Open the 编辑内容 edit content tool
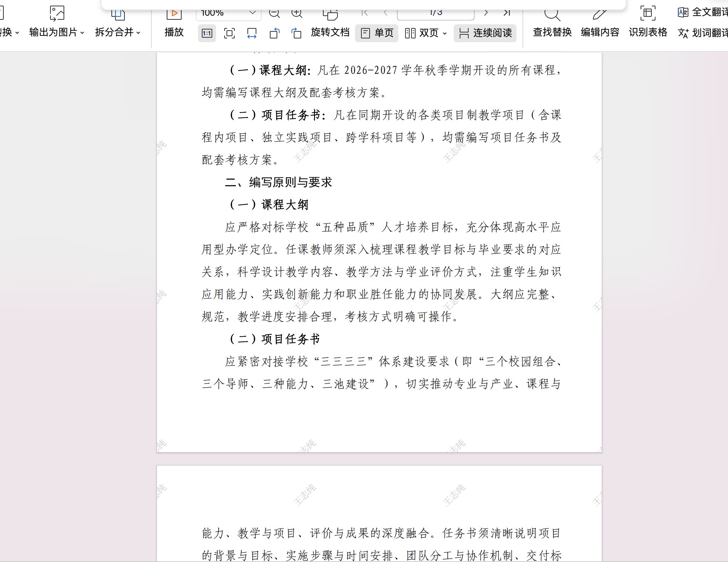The height and width of the screenshot is (562, 728). coord(600,22)
